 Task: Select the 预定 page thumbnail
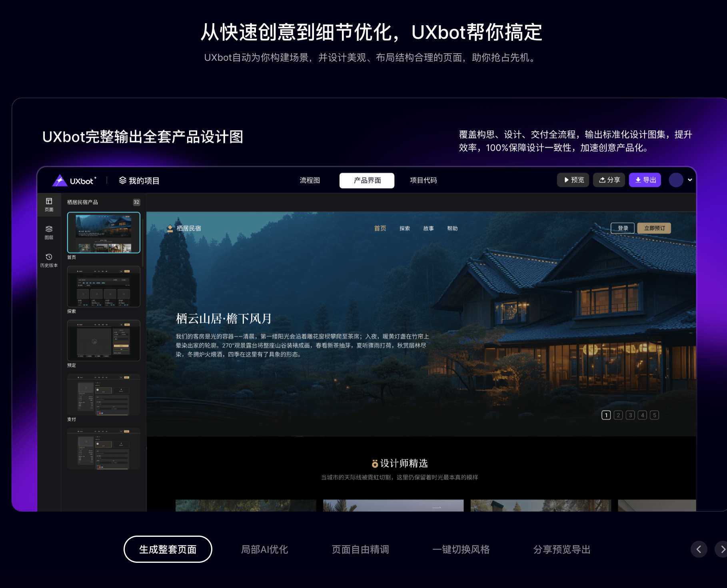(104, 340)
